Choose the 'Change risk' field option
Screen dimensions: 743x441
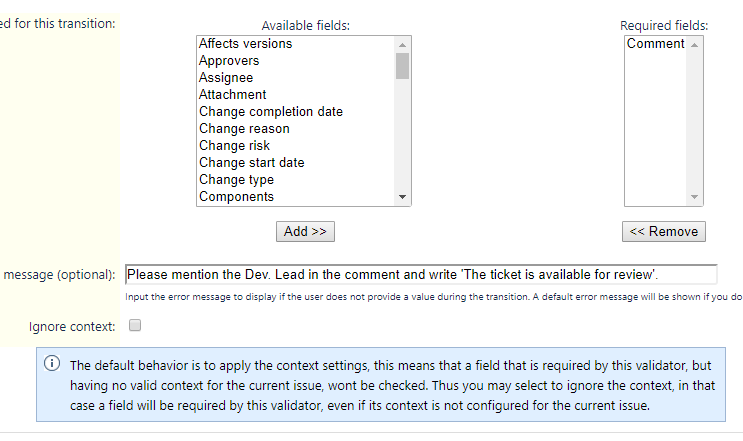pos(296,146)
